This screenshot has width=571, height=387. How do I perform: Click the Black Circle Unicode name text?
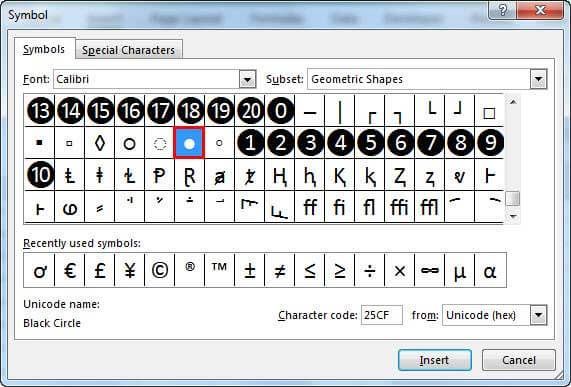[52, 323]
